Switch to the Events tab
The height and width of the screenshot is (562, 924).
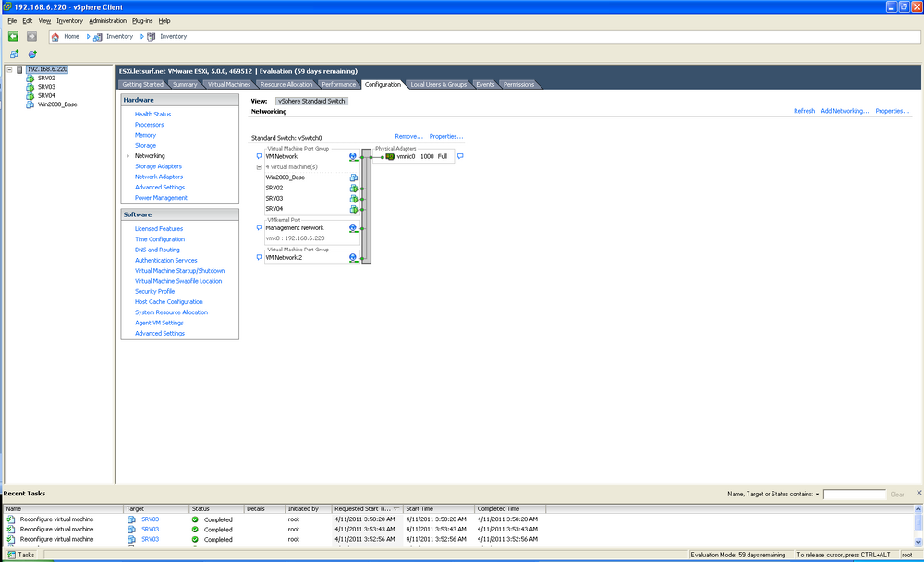tap(486, 85)
